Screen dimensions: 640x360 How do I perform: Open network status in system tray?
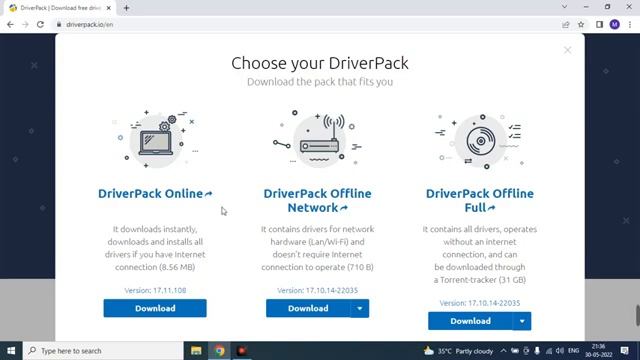(x=549, y=351)
